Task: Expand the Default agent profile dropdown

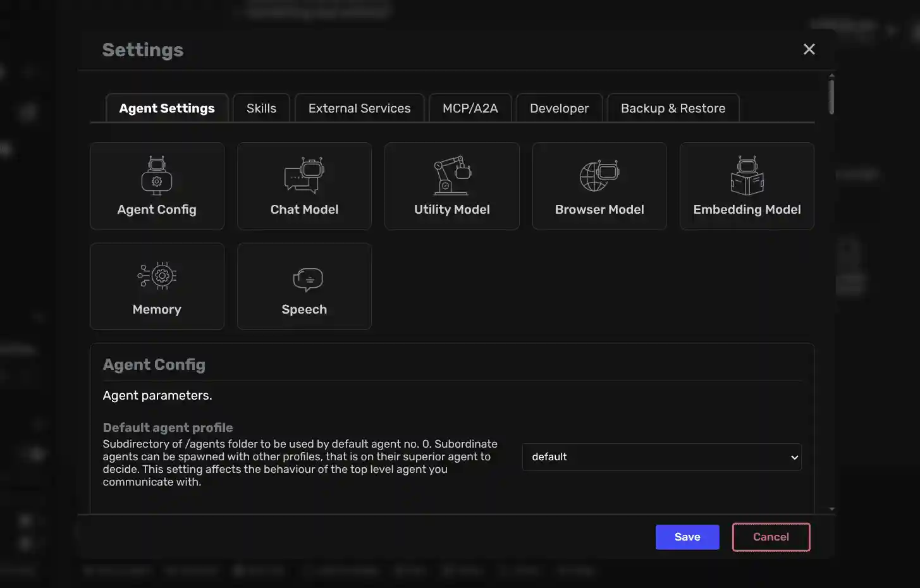Action: (661, 457)
